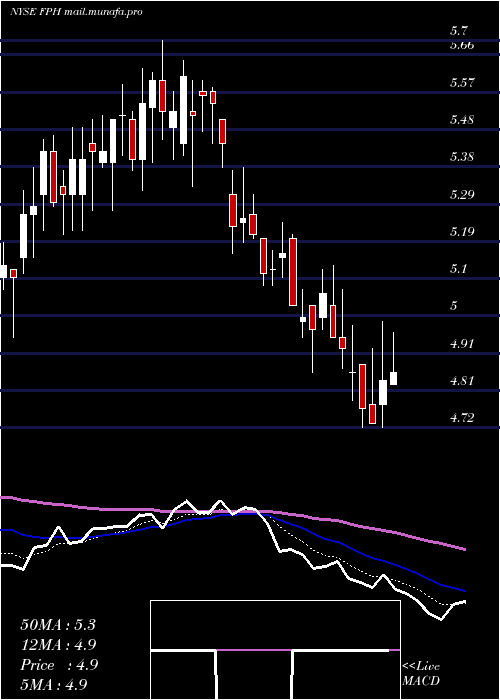Click the <<Live MACD label

(x=421, y=673)
